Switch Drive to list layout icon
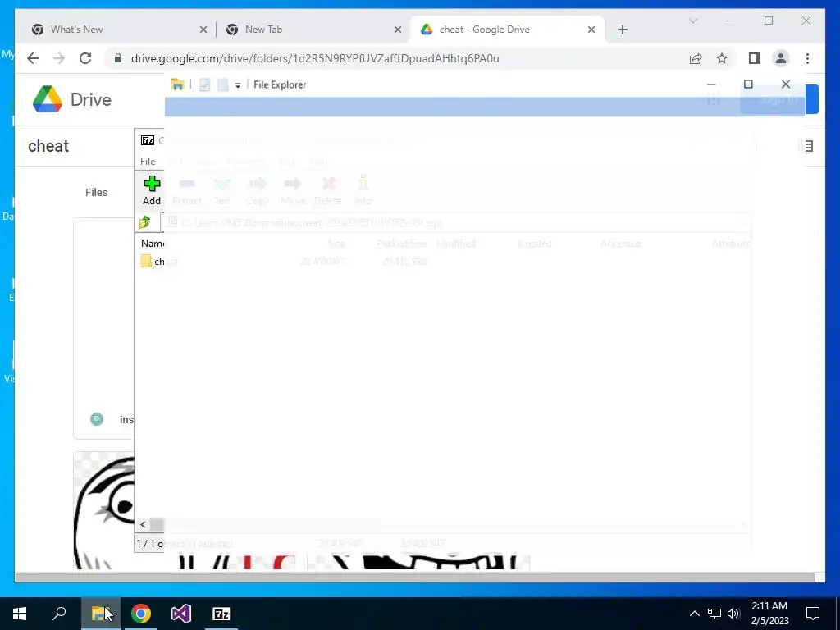The width and height of the screenshot is (840, 630). pos(808,146)
